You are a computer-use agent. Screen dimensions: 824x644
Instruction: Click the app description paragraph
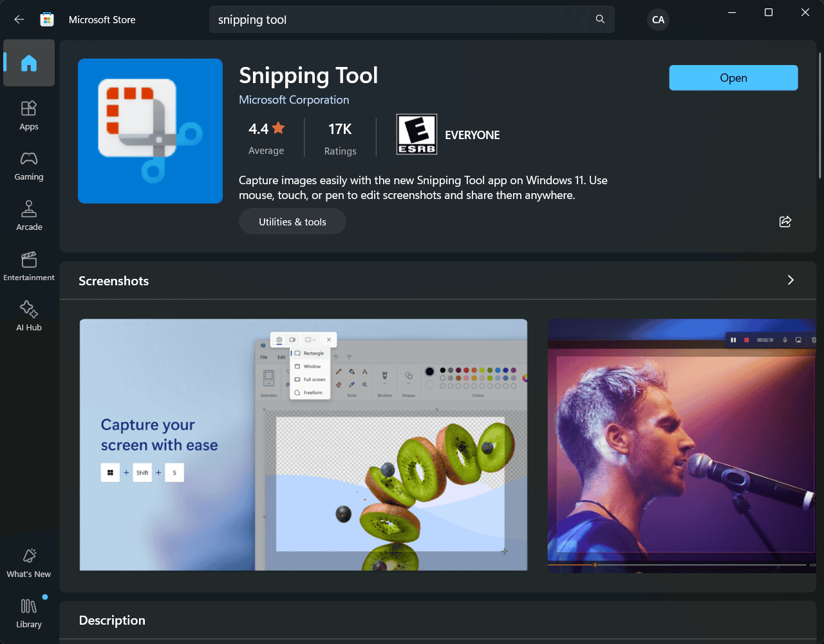pos(423,187)
